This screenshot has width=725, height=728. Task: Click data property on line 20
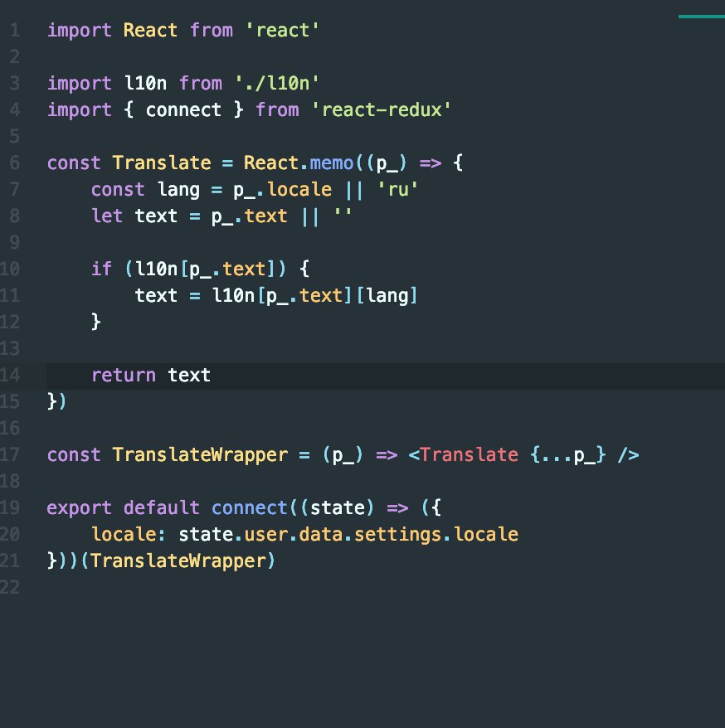[321, 535]
